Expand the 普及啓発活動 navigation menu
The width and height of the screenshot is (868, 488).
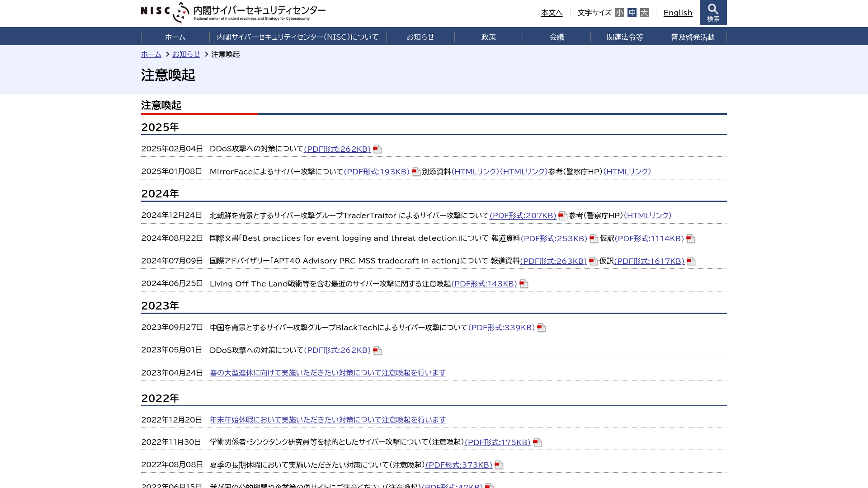(692, 36)
